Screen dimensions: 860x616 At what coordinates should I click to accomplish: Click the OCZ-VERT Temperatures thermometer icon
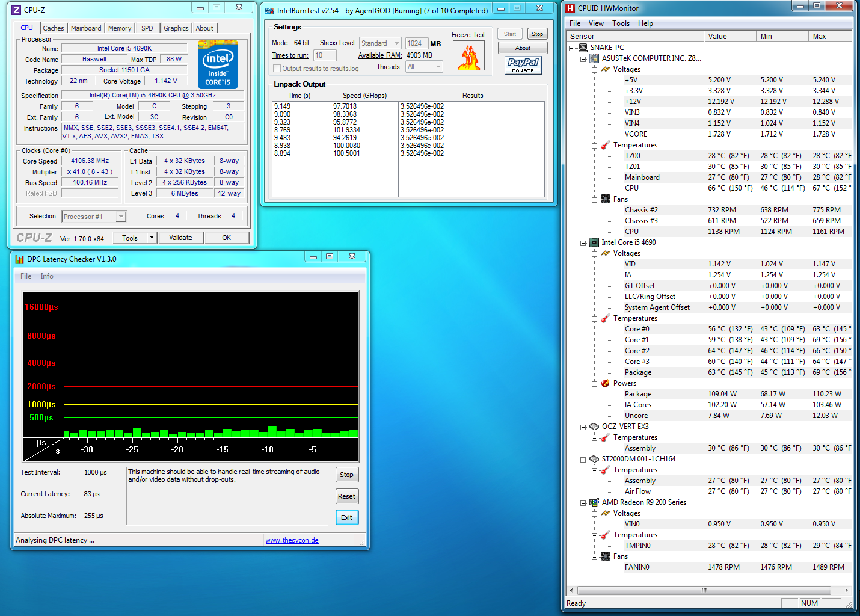click(x=606, y=437)
